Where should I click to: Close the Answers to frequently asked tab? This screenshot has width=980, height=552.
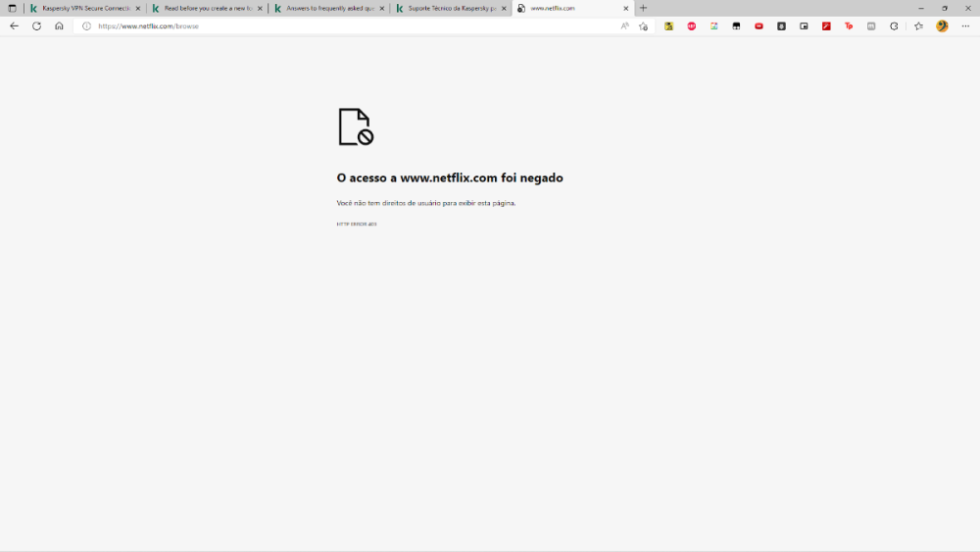[x=382, y=8]
